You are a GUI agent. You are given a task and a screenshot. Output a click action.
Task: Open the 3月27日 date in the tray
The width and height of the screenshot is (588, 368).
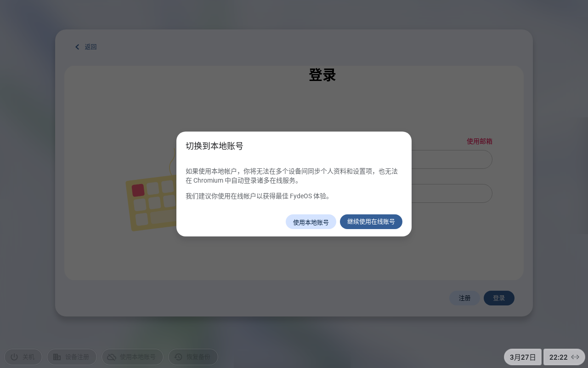click(x=523, y=357)
